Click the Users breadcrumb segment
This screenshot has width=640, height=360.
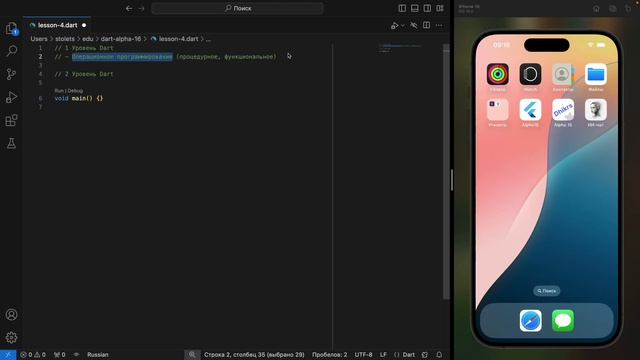click(39, 39)
